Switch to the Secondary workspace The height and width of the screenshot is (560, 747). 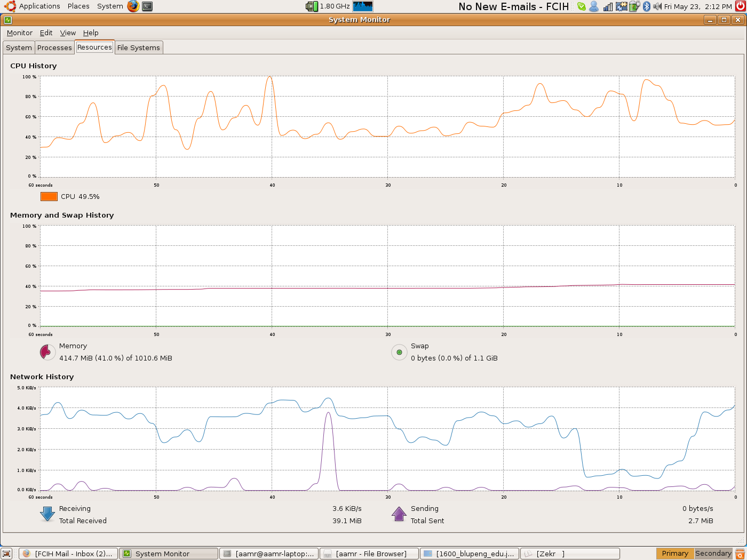click(x=713, y=554)
